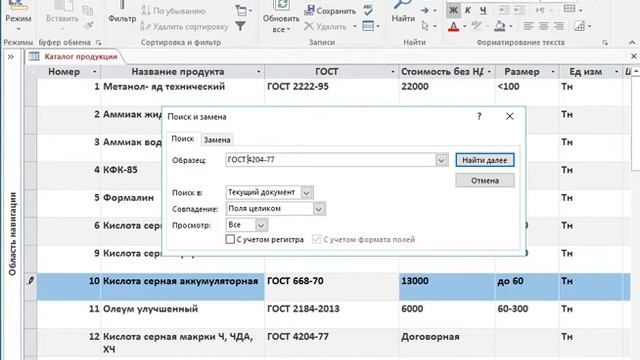Screen dimensions: 640x360
Task: Click the 60-300 size cell
Action: (527, 314)
